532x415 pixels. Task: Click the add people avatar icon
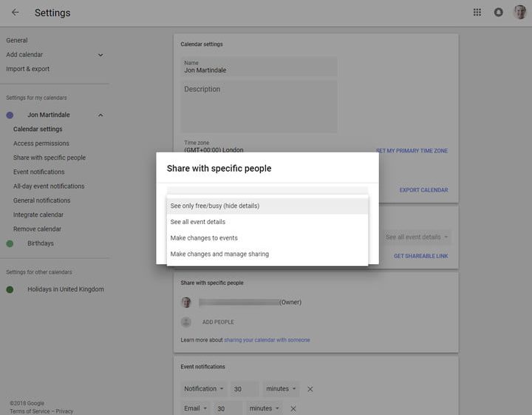point(186,322)
